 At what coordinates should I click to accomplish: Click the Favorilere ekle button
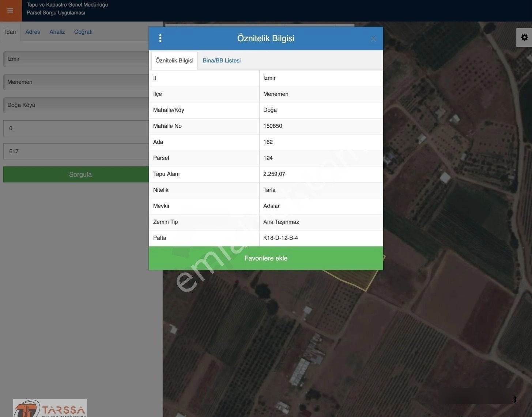tap(266, 258)
